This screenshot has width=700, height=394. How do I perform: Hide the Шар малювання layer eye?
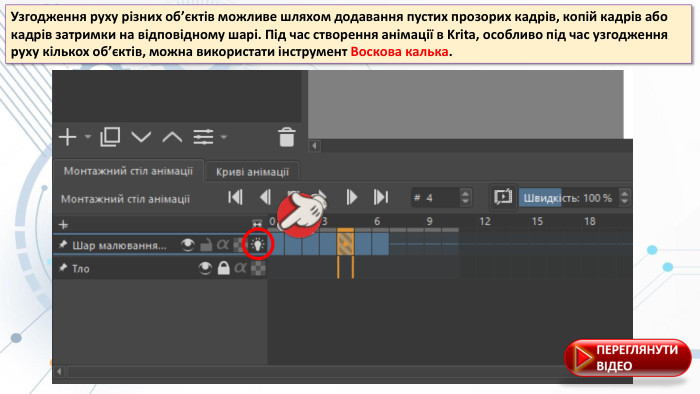point(188,244)
